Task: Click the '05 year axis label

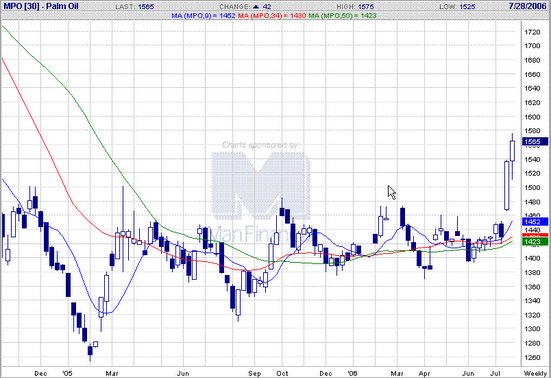Action: coord(67,373)
